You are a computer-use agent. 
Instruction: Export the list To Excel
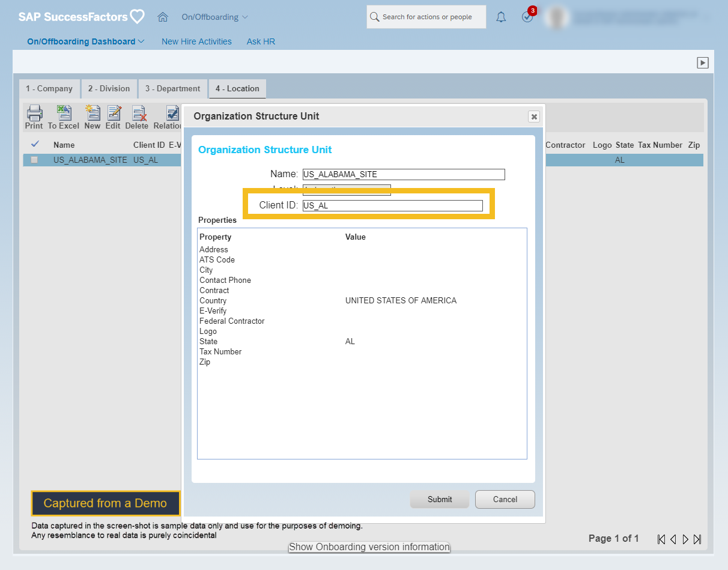point(64,117)
